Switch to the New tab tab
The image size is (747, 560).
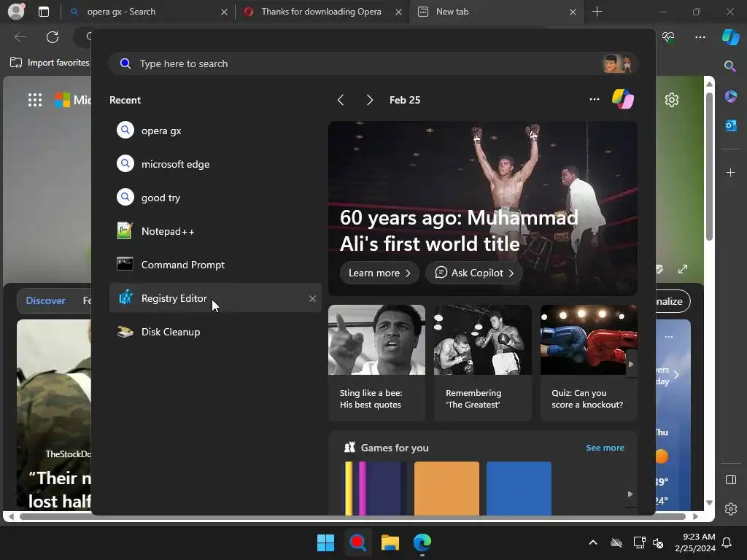495,12
